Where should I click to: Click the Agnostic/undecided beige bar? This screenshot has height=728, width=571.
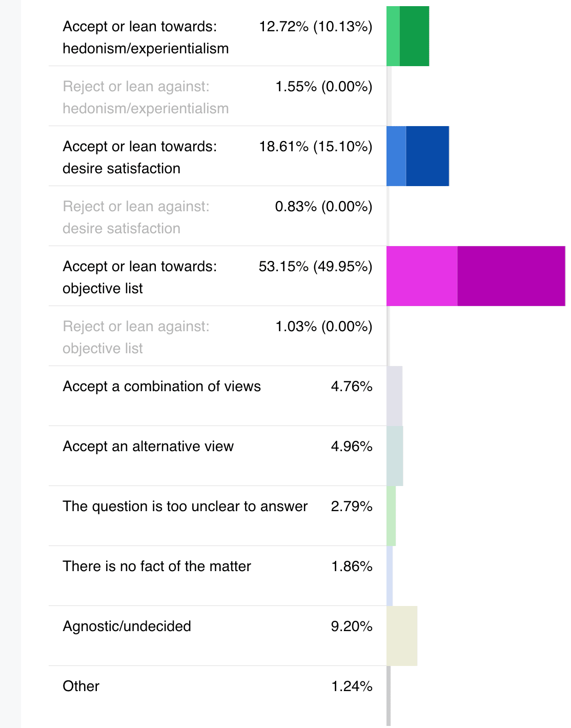[x=402, y=636]
